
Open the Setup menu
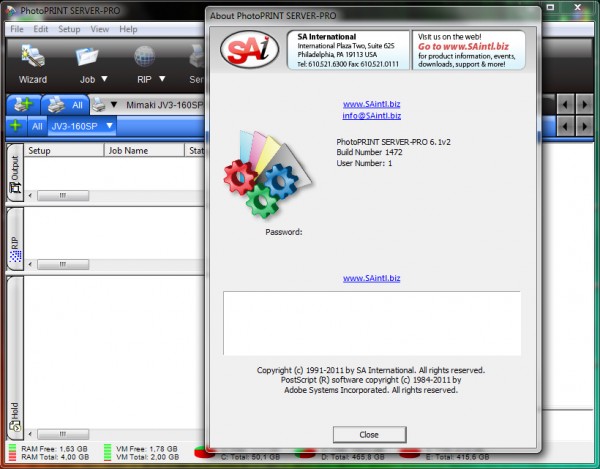coord(69,29)
